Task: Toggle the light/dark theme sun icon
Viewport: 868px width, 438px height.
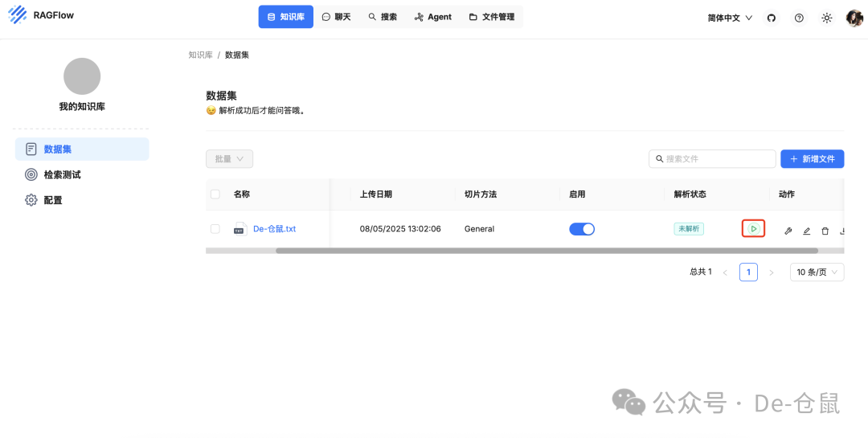Action: coord(826,18)
